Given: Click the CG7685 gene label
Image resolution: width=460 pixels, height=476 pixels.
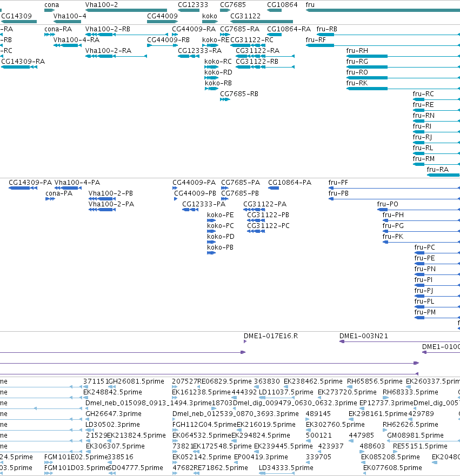Looking at the screenshot, I should 233,5.
